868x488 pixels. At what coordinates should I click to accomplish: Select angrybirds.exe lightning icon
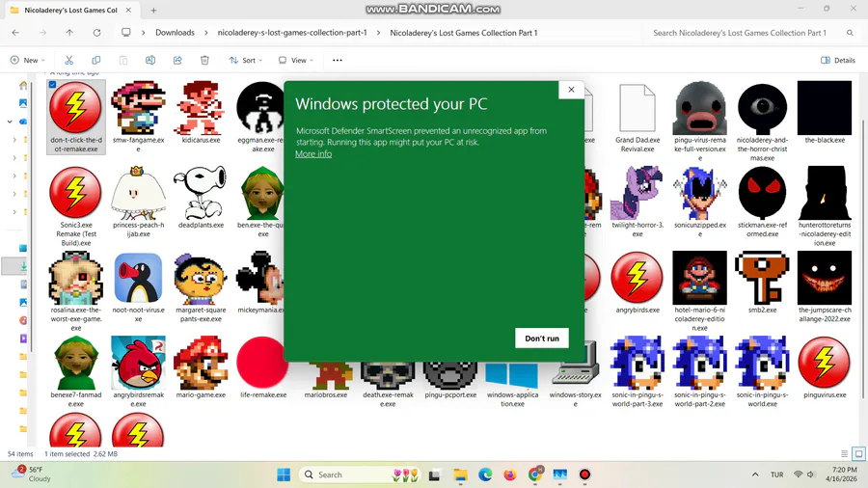coord(637,278)
